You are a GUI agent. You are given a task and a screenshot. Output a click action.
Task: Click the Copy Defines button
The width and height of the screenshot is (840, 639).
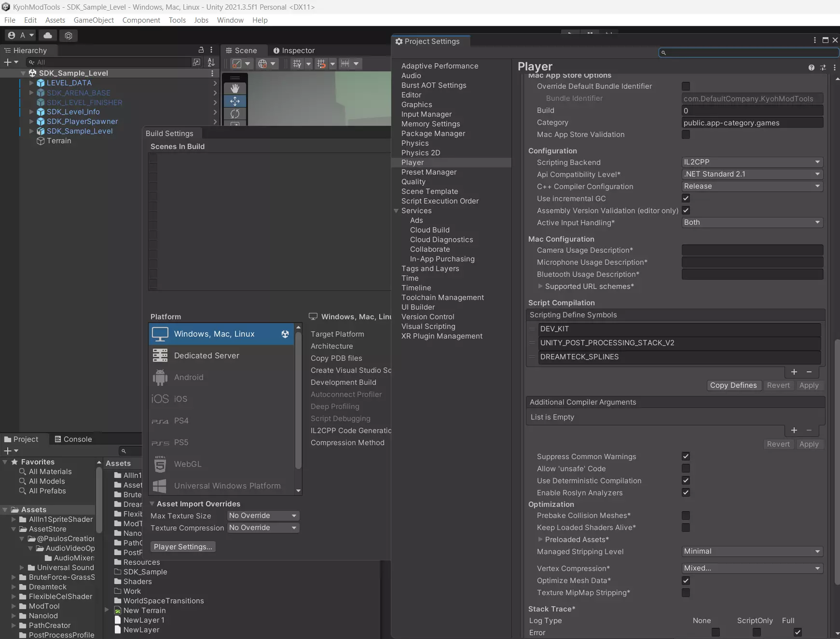point(733,385)
